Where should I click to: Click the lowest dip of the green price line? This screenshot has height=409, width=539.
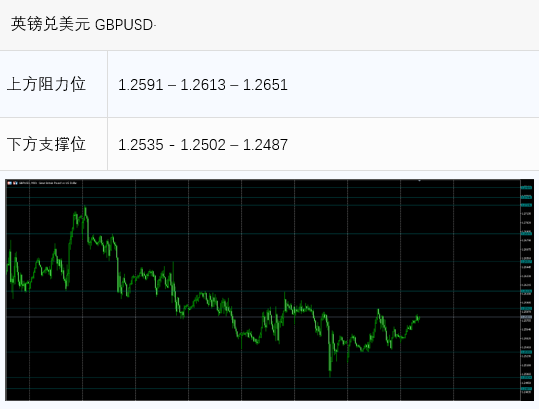330,374
